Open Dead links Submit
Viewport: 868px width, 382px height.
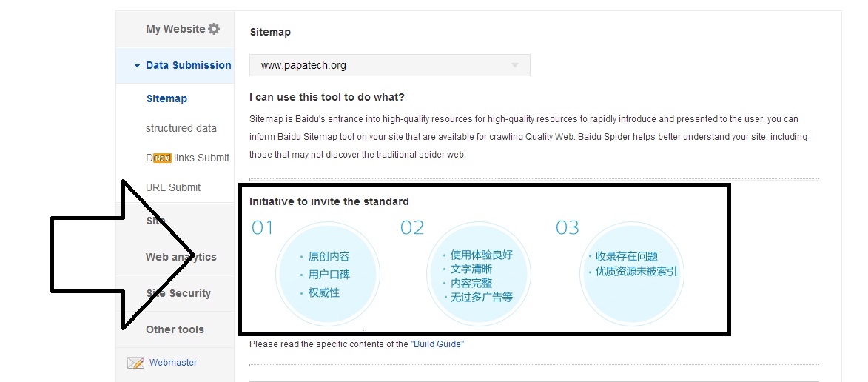coord(188,158)
